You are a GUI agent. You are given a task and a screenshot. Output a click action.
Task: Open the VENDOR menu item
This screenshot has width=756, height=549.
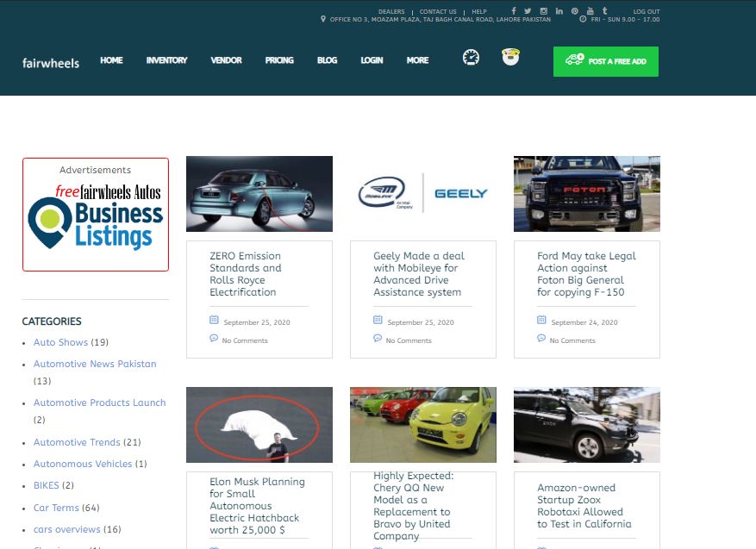coord(226,60)
